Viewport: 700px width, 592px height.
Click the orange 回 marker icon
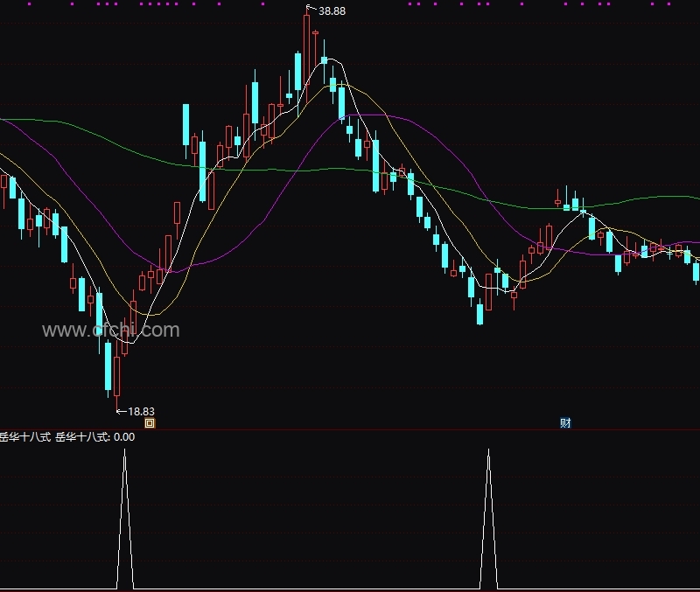pos(150,423)
